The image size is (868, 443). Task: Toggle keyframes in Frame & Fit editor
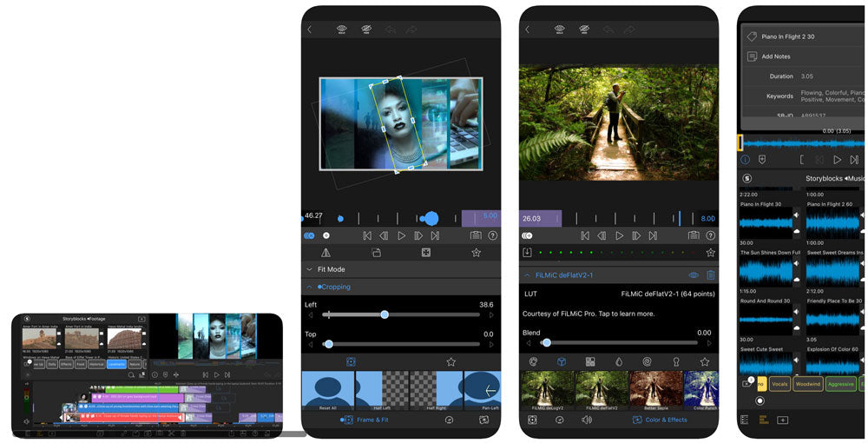tap(309, 235)
